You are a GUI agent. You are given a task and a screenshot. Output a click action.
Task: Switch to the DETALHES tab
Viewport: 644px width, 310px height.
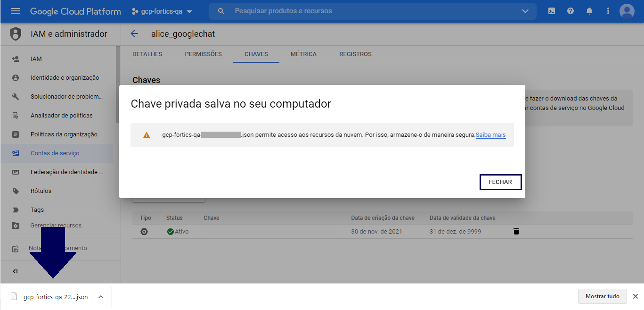147,54
